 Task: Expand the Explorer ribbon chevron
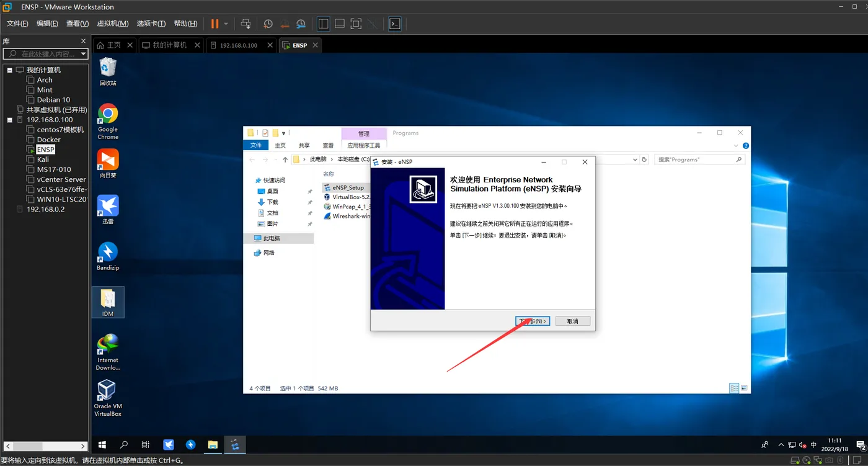[x=736, y=145]
